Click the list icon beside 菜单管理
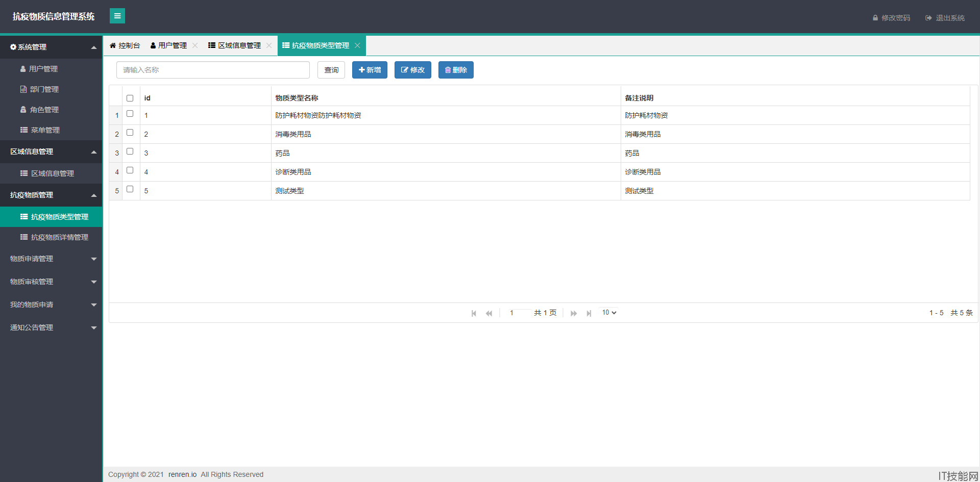Screen dimensions: 980x482 tap(24, 130)
